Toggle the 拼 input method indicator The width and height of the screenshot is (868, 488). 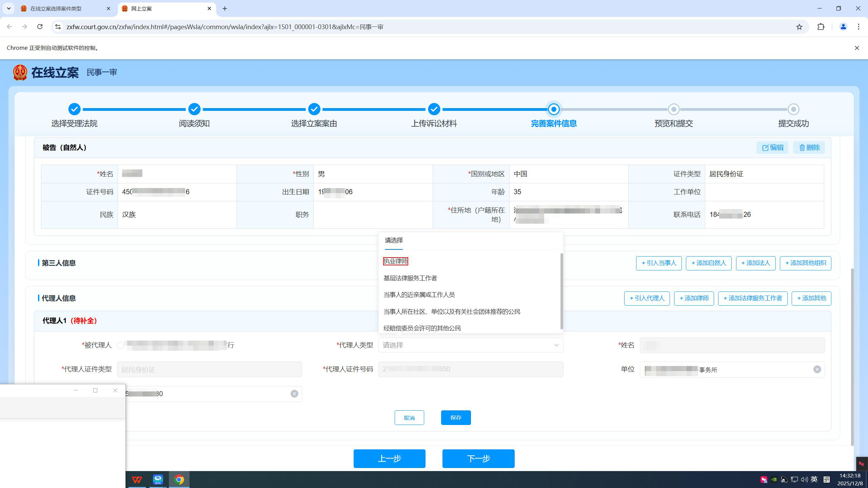(826, 479)
